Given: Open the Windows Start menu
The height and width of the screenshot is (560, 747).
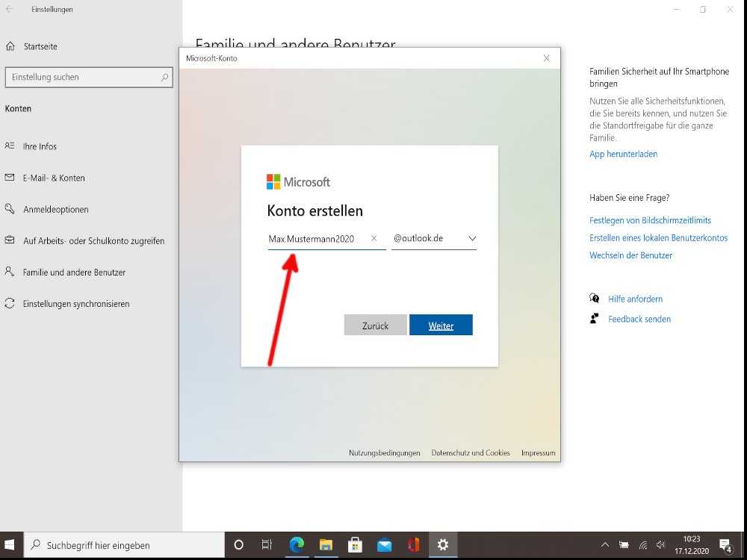Looking at the screenshot, I should click(11, 545).
